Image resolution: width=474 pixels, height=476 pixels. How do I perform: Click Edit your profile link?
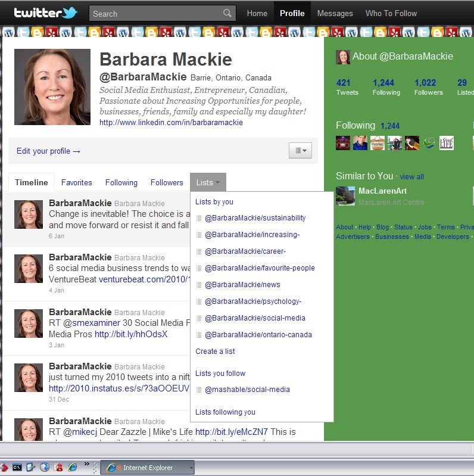pos(48,151)
